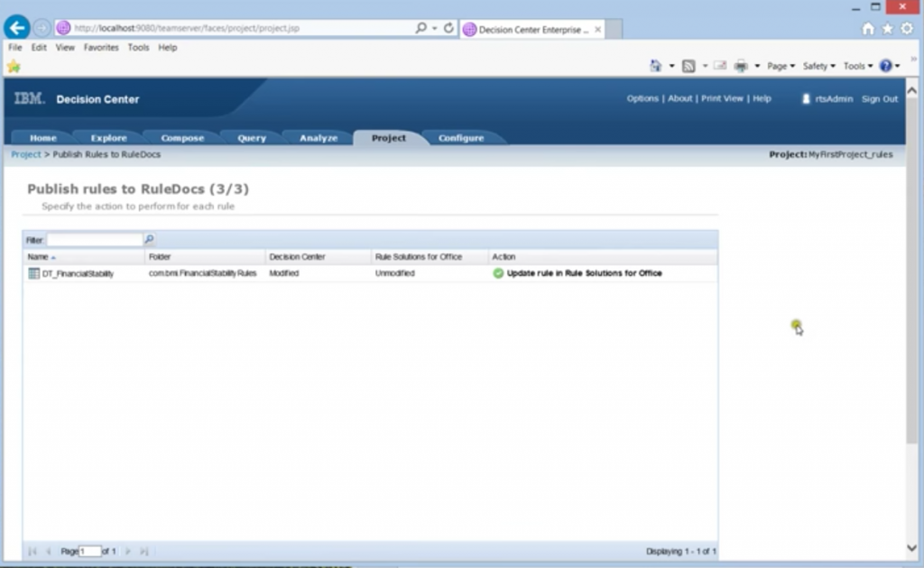Open the Page dropdown in the command bar
Screen dimensions: 924x568
pos(781,66)
